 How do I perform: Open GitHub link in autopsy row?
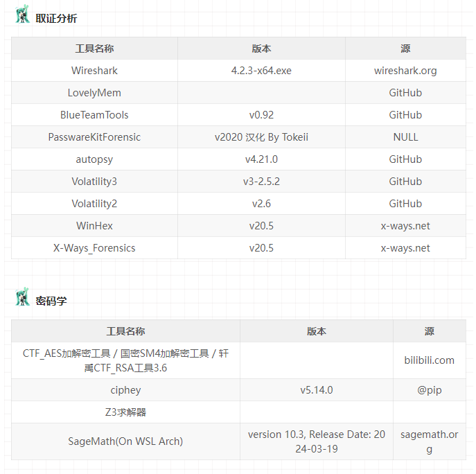click(x=405, y=159)
